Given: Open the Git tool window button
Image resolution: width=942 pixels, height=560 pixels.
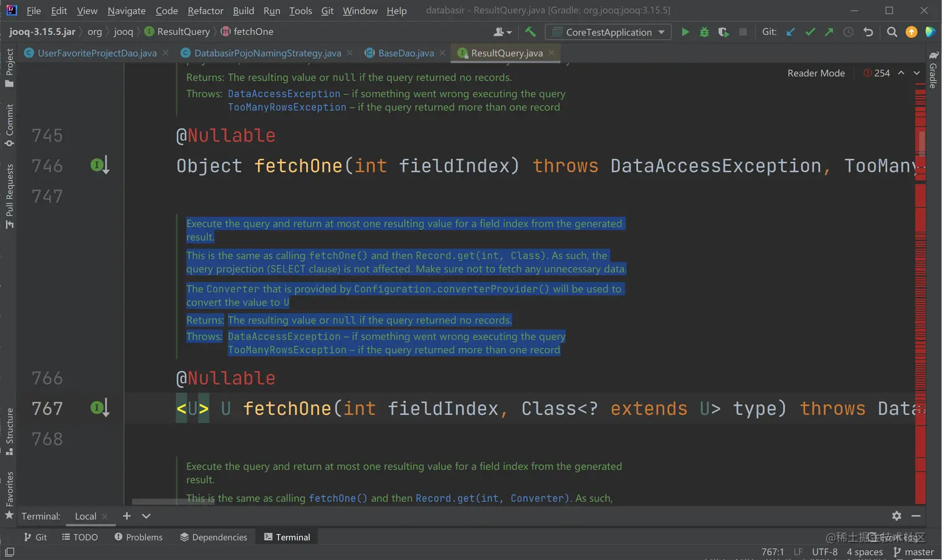Looking at the screenshot, I should click(x=35, y=537).
